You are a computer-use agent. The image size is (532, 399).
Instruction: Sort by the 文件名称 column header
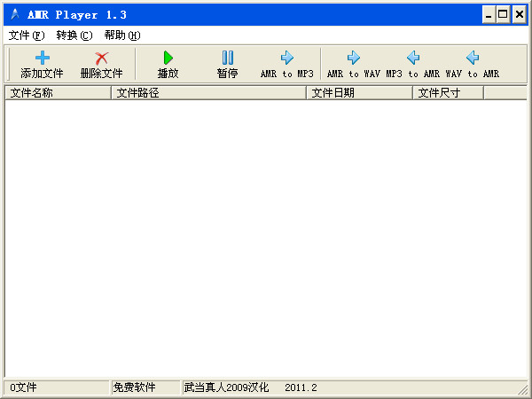pos(58,92)
